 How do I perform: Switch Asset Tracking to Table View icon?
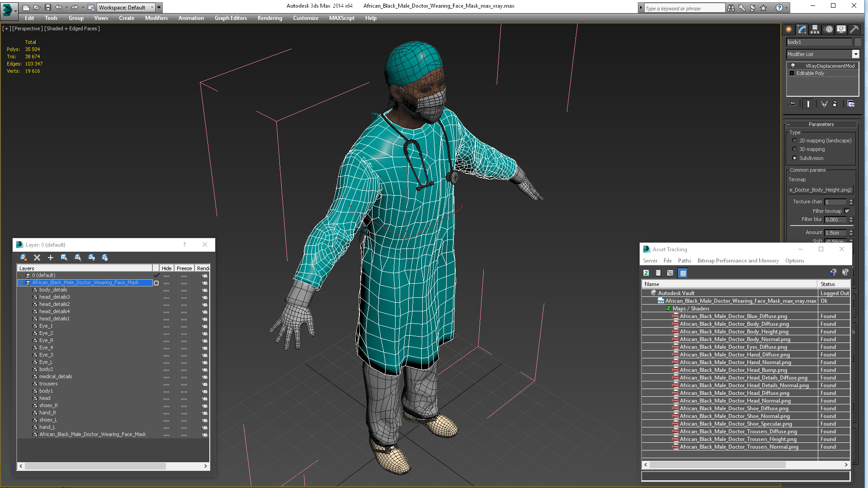(x=683, y=273)
